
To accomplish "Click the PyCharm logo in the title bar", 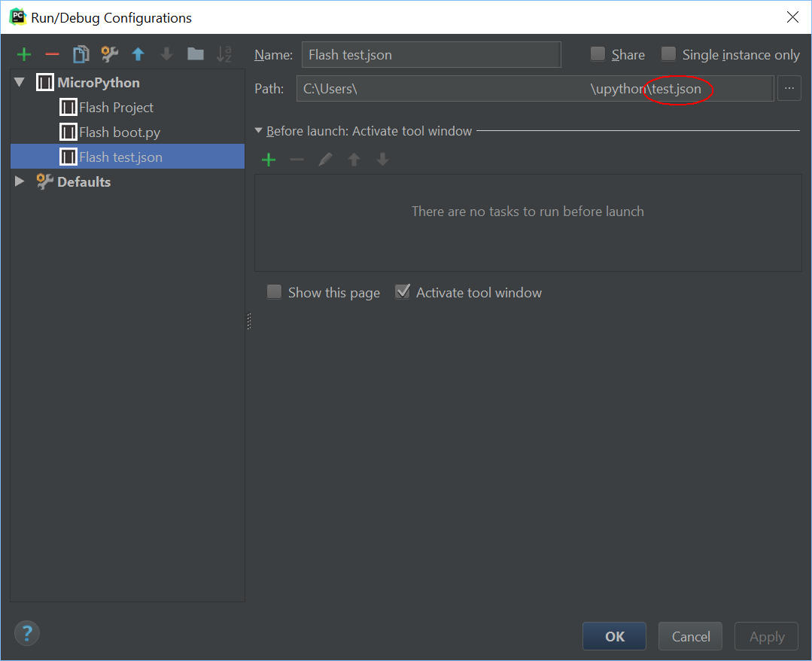I will coord(17,17).
